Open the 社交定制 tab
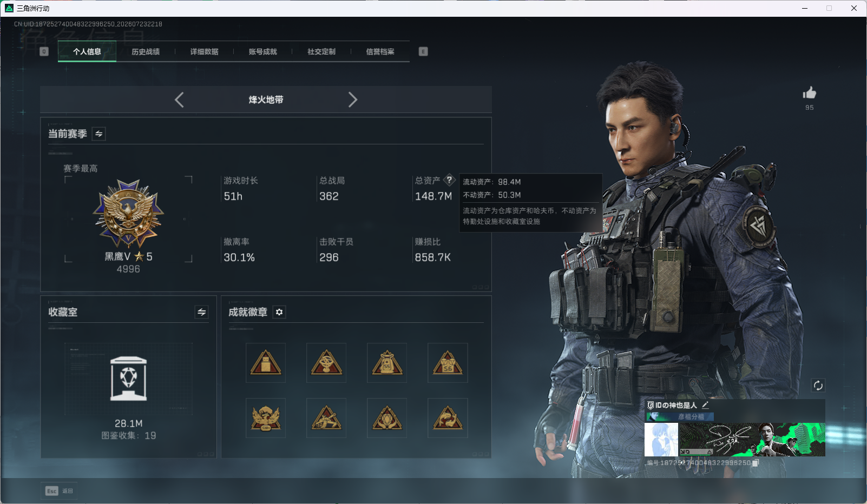The height and width of the screenshot is (504, 867). 321,52
